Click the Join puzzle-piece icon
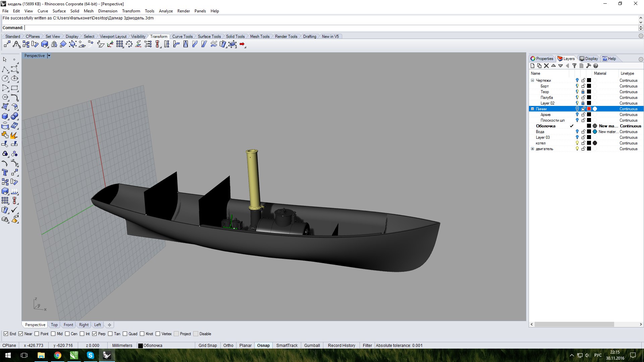Image resolution: width=644 pixels, height=362 pixels. coord(5,135)
